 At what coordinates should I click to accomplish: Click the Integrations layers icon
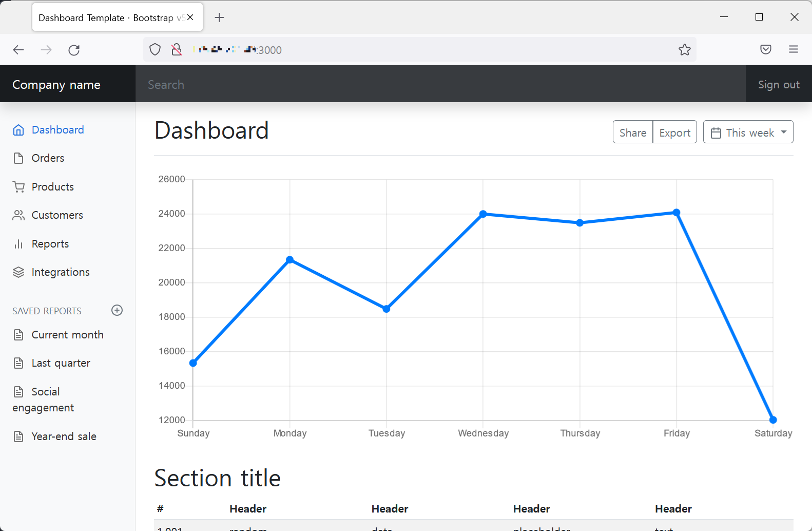18,272
